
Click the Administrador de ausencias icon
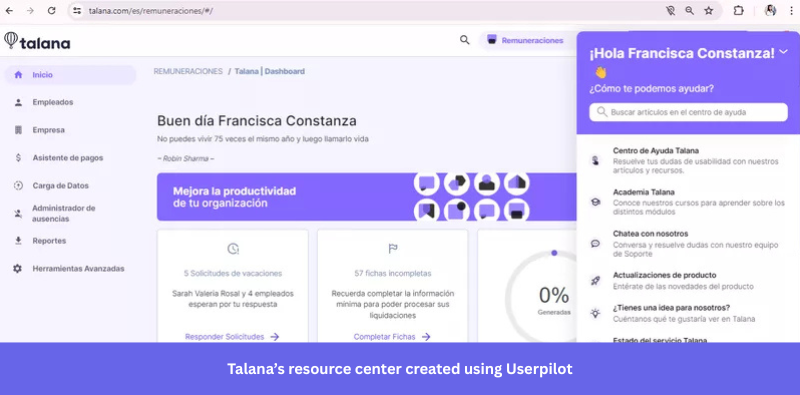click(x=18, y=214)
